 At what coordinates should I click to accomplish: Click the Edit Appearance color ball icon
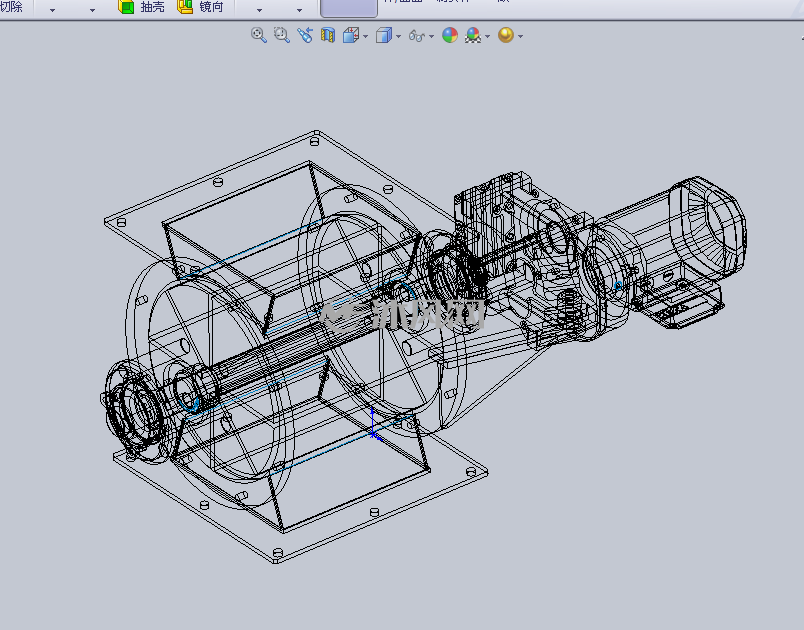pyautogui.click(x=450, y=35)
